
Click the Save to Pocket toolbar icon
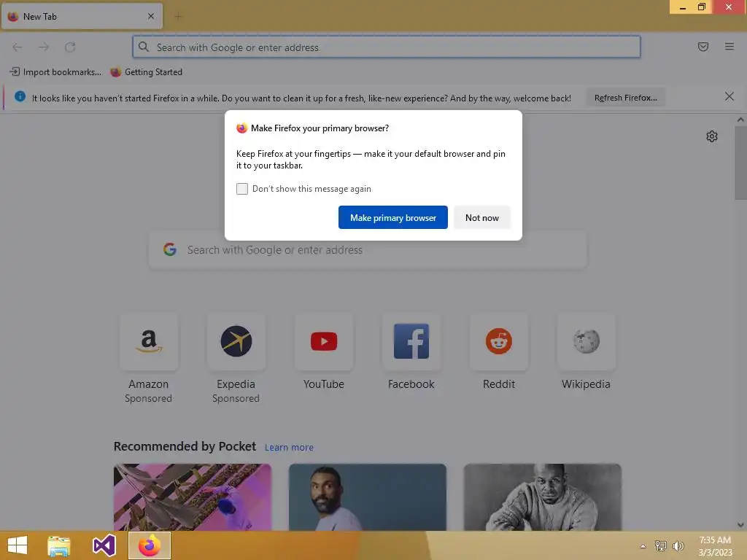(703, 47)
